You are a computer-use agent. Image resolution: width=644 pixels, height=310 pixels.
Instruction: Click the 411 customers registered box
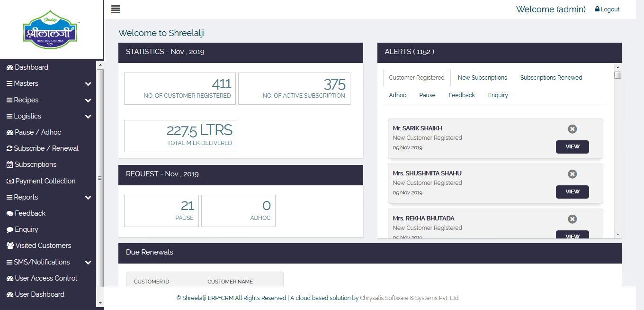pos(179,89)
